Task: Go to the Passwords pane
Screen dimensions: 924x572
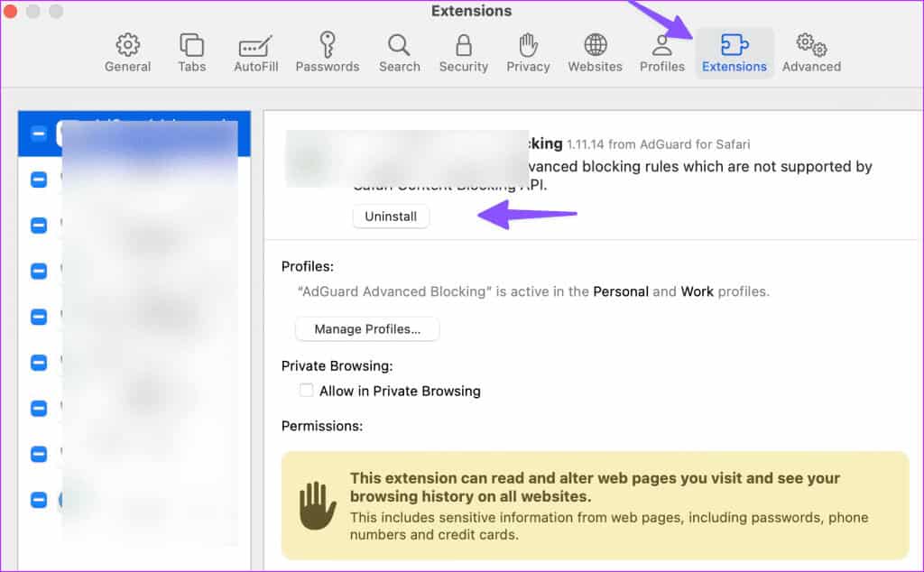Action: [328, 53]
